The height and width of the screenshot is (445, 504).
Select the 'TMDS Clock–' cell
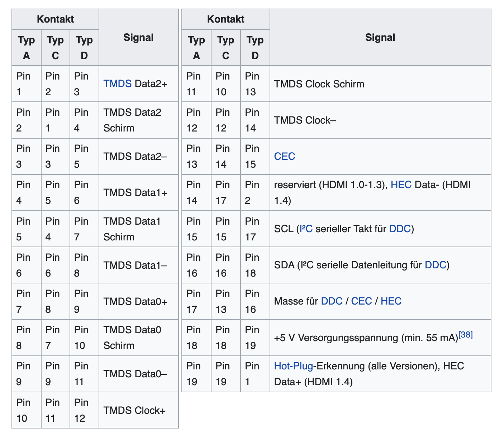pyautogui.click(x=380, y=120)
